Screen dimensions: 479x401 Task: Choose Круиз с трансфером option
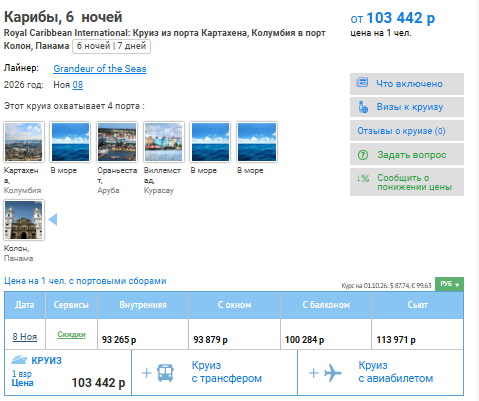[x=214, y=372]
